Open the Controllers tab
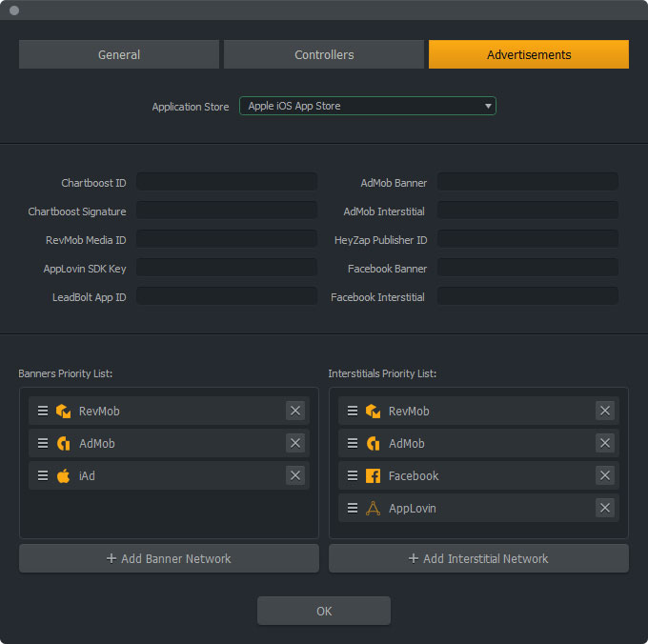The height and width of the screenshot is (644, 648). pos(324,54)
